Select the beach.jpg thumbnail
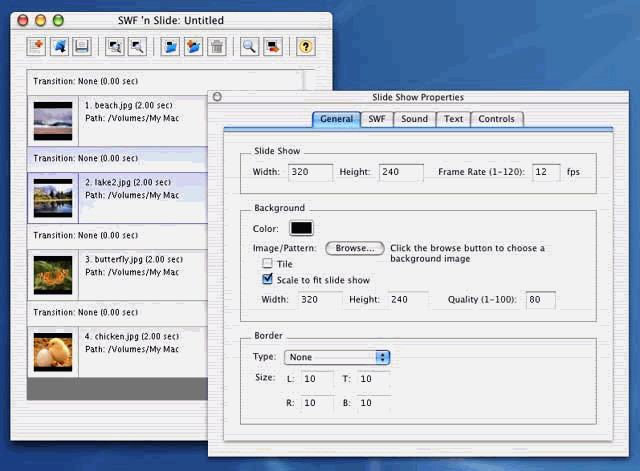Viewport: 640px width, 471px height. click(x=53, y=121)
